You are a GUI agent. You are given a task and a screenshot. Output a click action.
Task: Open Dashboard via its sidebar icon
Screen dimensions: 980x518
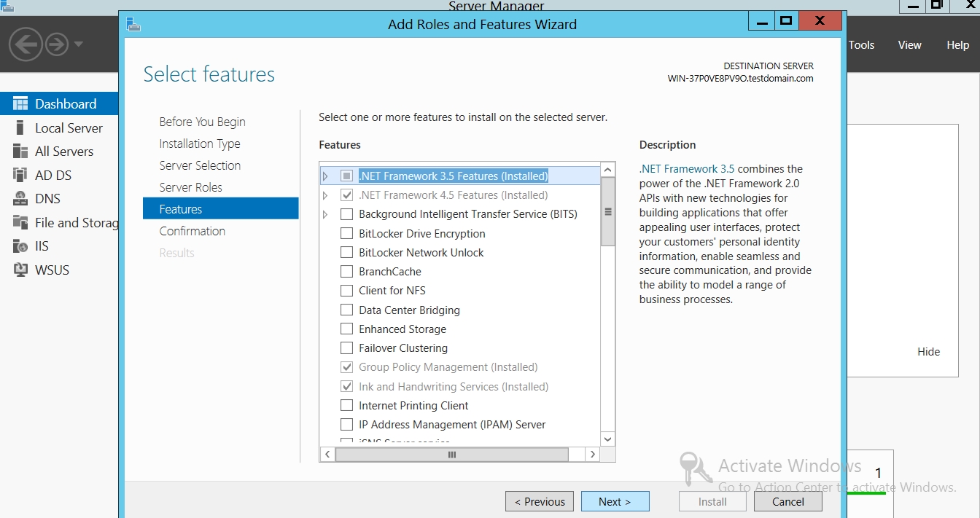(x=20, y=103)
